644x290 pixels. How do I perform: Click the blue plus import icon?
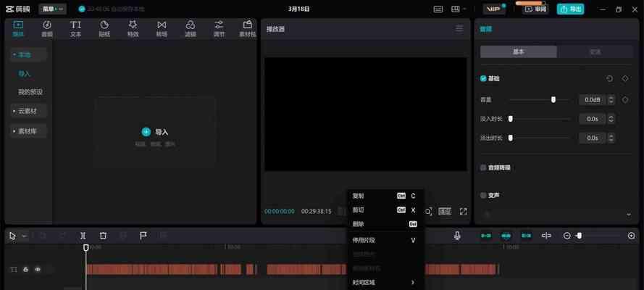(x=146, y=132)
